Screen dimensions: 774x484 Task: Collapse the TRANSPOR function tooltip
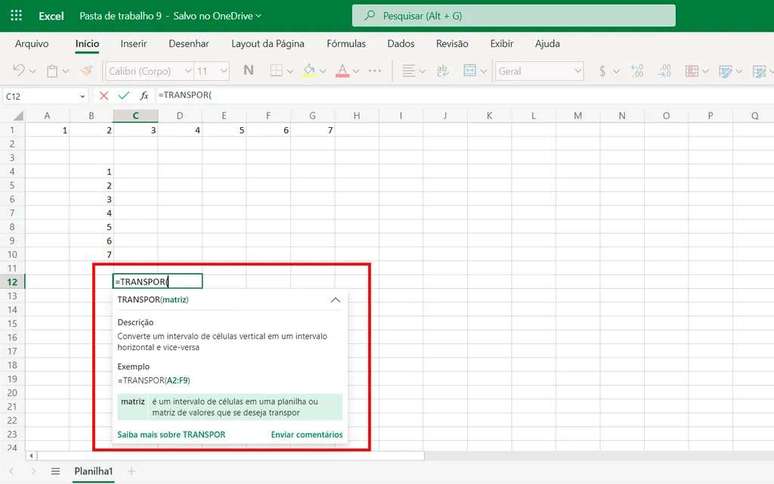(335, 300)
